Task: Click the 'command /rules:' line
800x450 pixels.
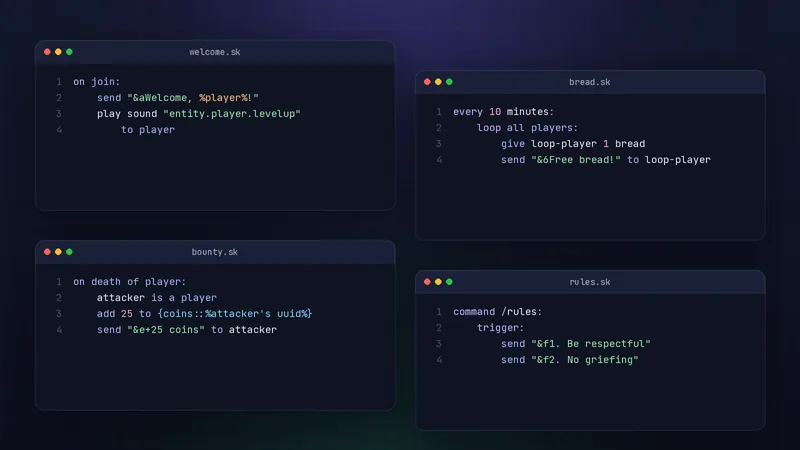Action: [x=497, y=312]
